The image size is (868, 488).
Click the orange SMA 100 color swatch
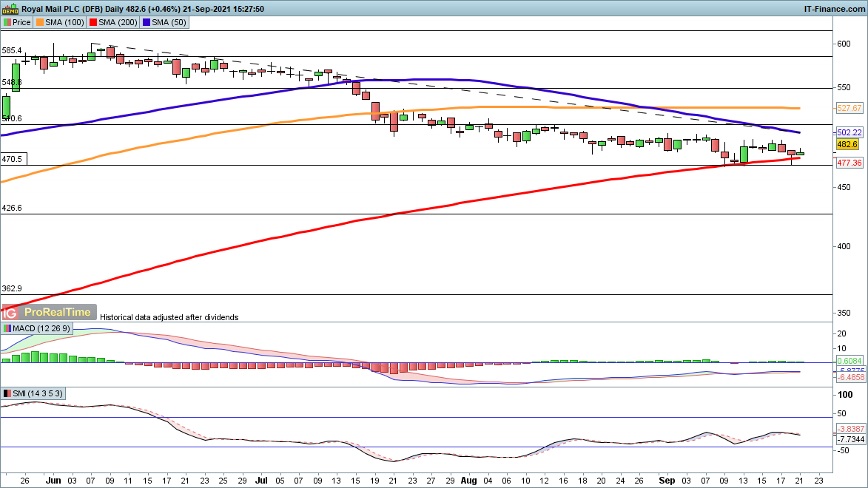pos(40,22)
